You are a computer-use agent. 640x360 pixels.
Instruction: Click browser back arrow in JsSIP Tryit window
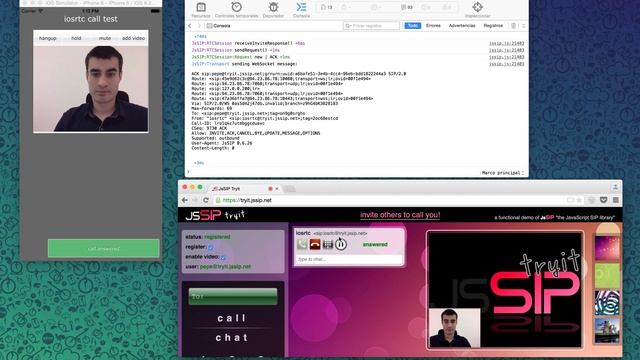tap(185, 200)
